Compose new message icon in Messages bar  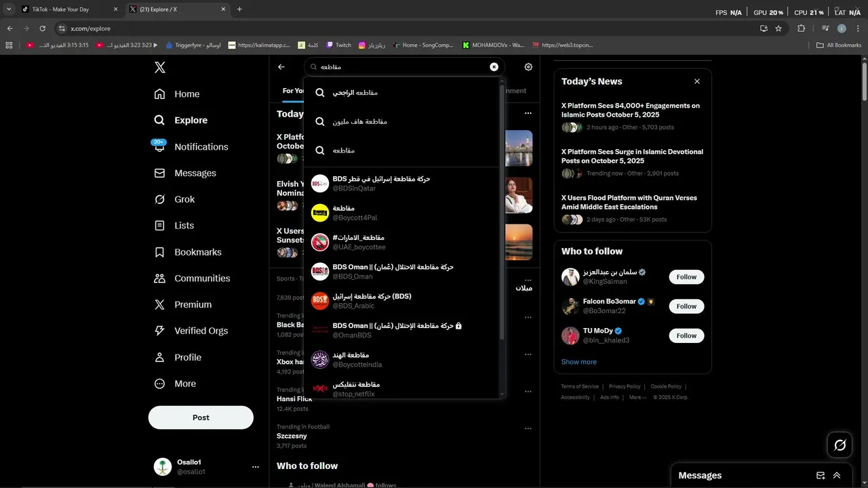pyautogui.click(x=821, y=476)
